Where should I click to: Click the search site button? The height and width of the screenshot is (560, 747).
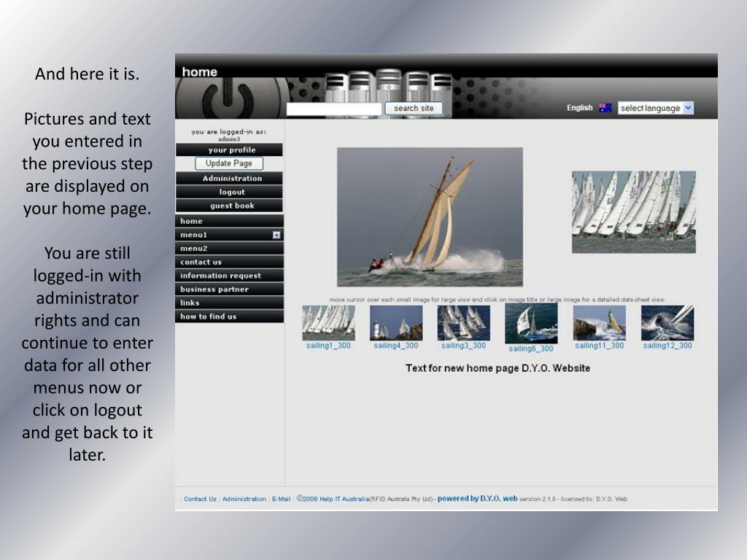(414, 109)
